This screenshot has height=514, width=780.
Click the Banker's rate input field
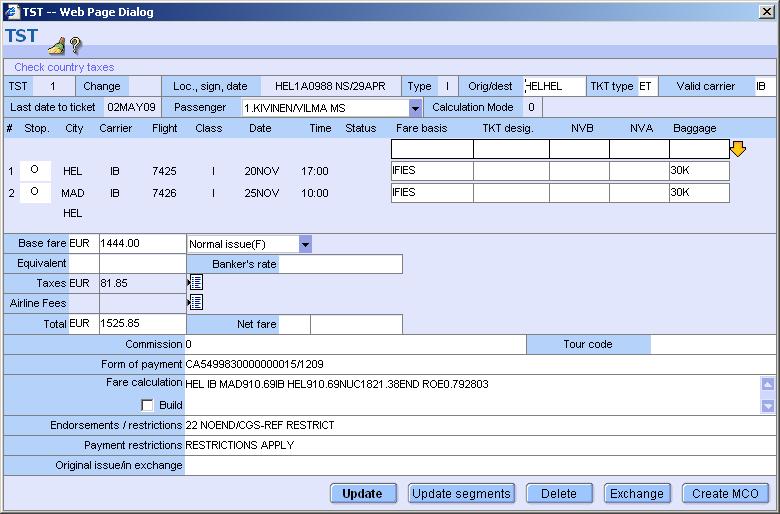coord(340,264)
